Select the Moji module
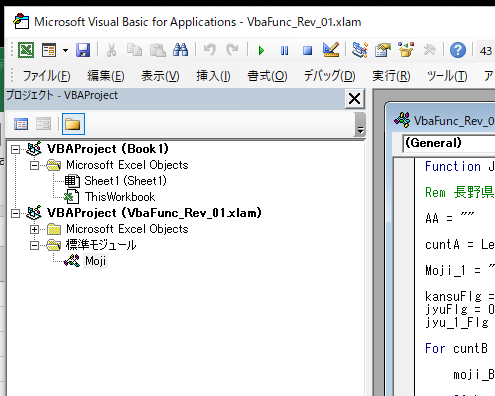 (95, 261)
